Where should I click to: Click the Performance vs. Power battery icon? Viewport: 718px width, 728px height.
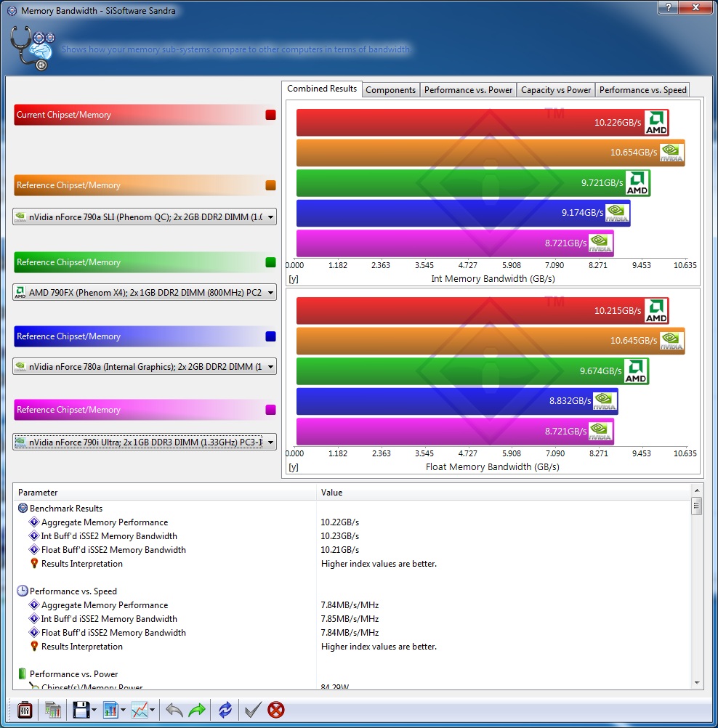click(22, 674)
